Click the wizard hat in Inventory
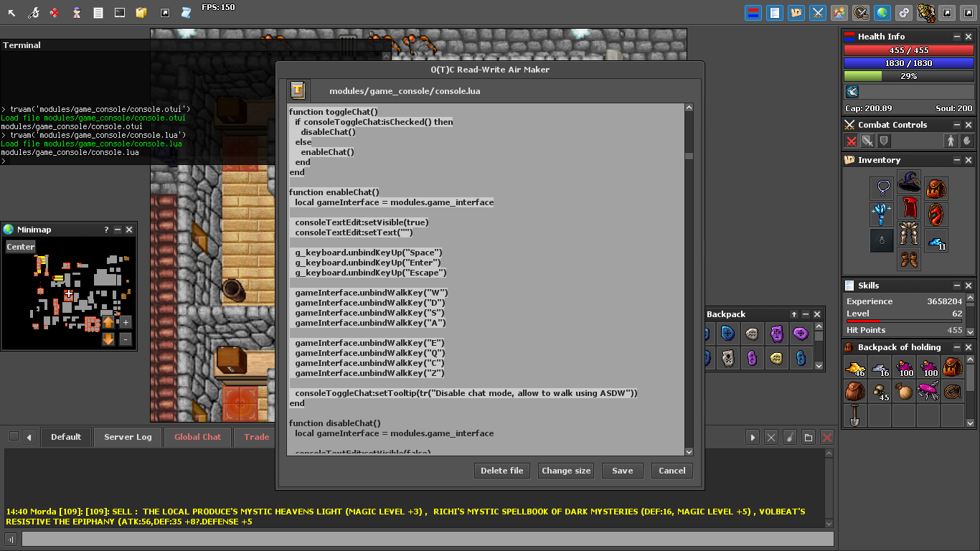 pyautogui.click(x=909, y=182)
